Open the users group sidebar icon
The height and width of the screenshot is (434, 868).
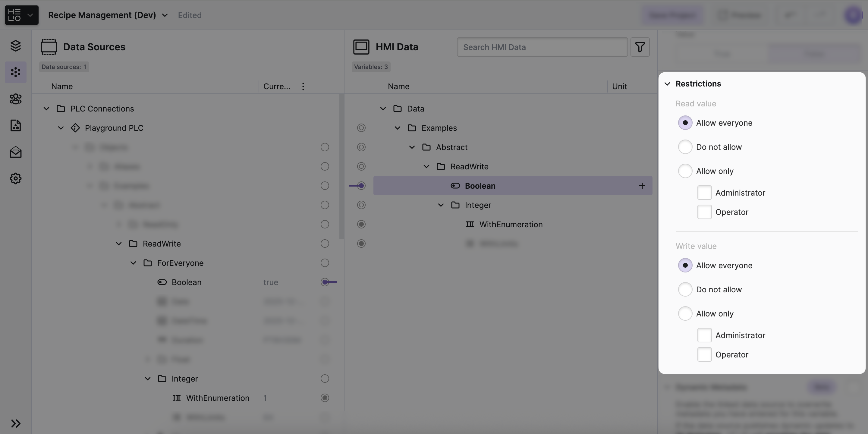[x=15, y=99]
